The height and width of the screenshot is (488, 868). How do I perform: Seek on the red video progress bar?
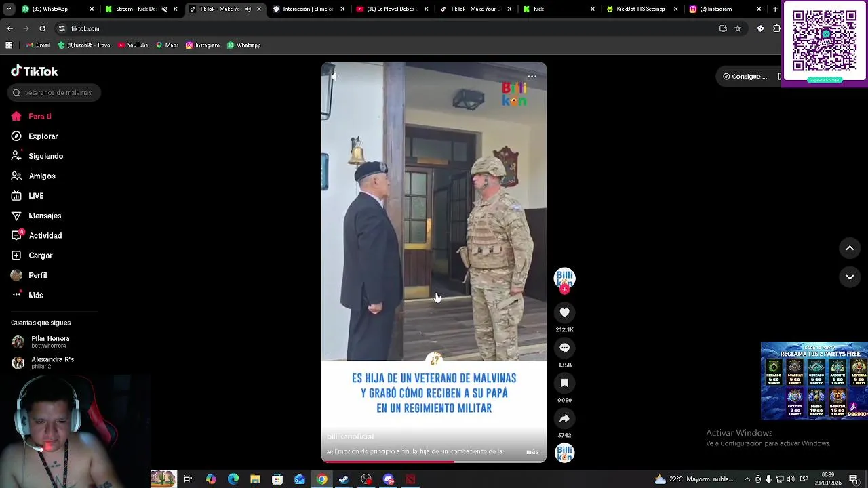pyautogui.click(x=433, y=462)
